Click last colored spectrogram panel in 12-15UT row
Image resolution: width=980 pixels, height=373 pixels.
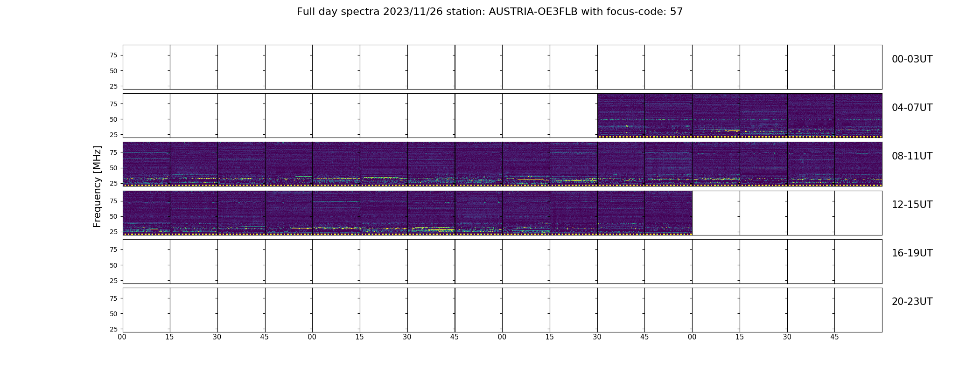coord(668,213)
